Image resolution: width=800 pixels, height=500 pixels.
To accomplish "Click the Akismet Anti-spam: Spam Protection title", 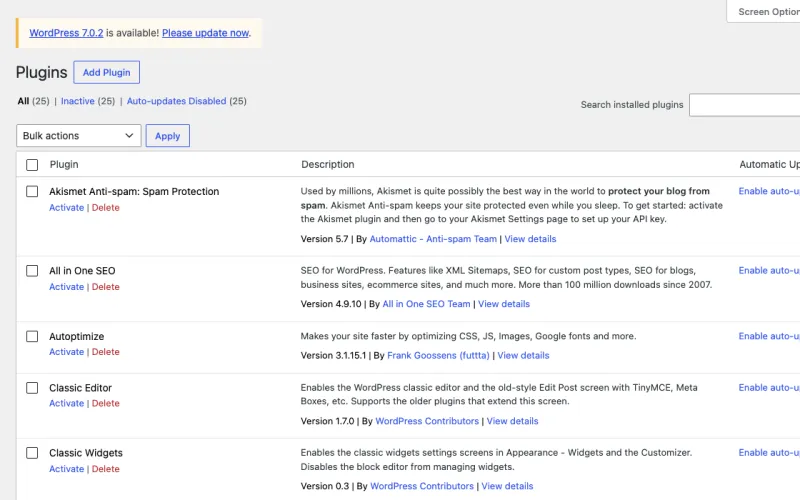I will pos(134,191).
